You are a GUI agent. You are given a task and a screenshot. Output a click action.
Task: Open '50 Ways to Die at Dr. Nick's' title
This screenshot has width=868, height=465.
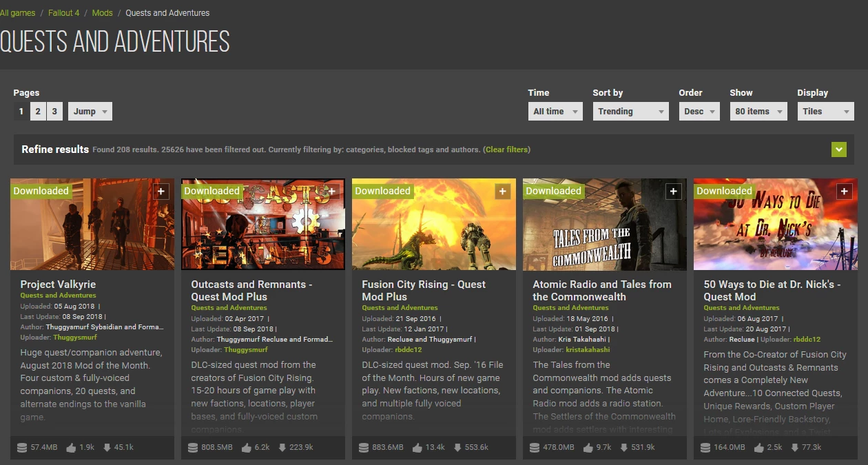coord(772,291)
